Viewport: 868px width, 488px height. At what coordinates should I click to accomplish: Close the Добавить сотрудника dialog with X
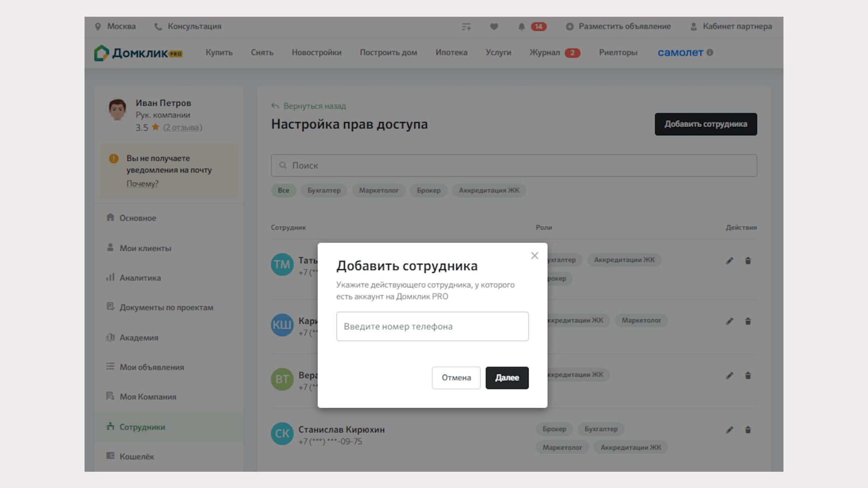click(535, 256)
